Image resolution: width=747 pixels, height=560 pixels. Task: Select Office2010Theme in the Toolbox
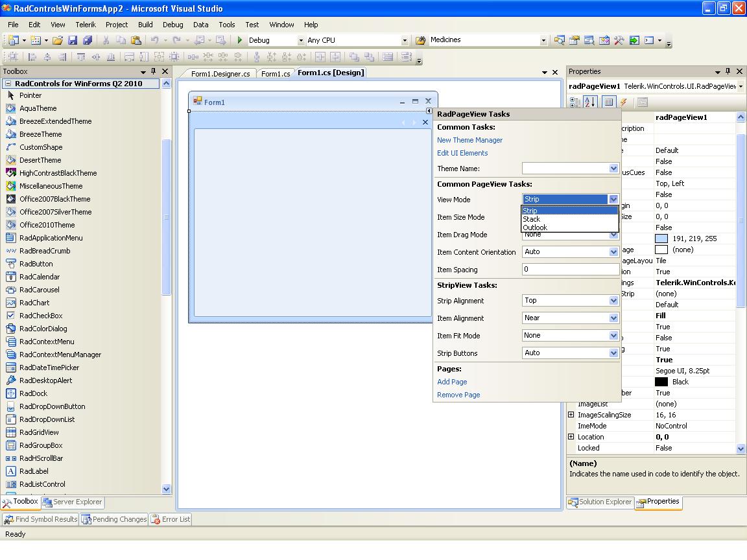click(x=47, y=225)
